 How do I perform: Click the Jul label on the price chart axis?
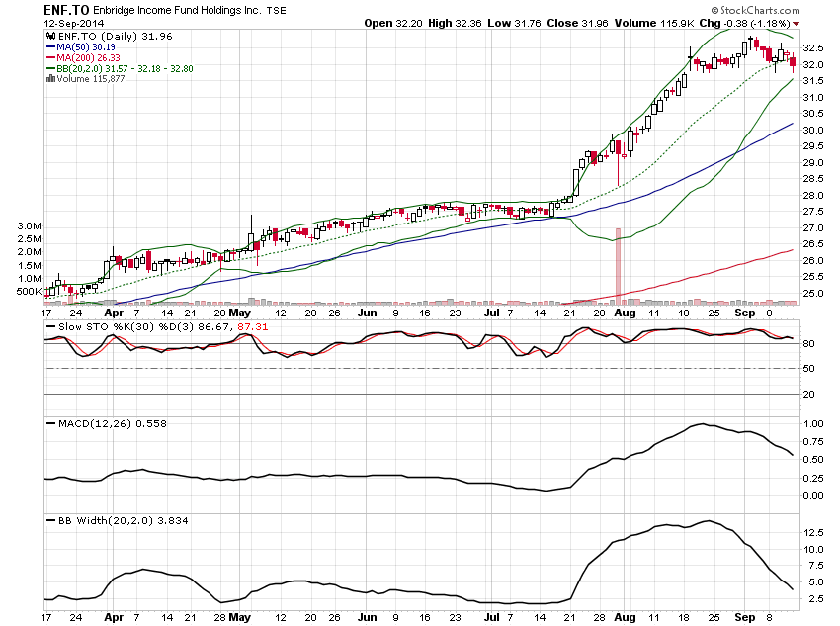click(491, 313)
